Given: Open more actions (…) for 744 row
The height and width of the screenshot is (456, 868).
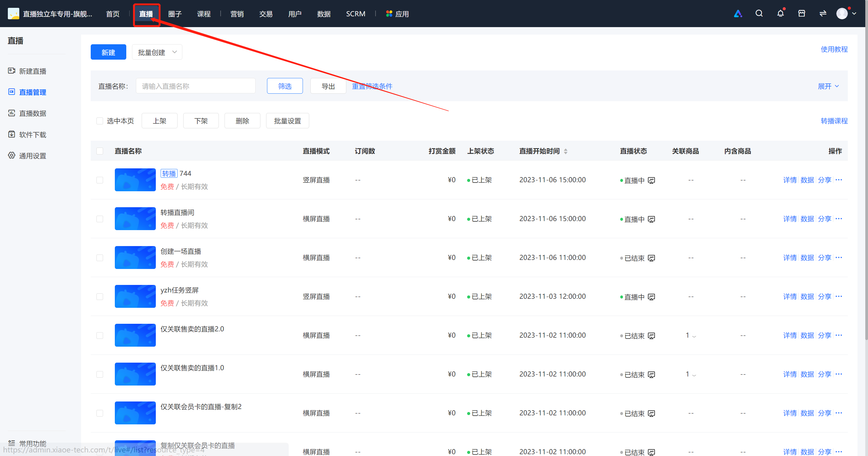Looking at the screenshot, I should pyautogui.click(x=839, y=180).
